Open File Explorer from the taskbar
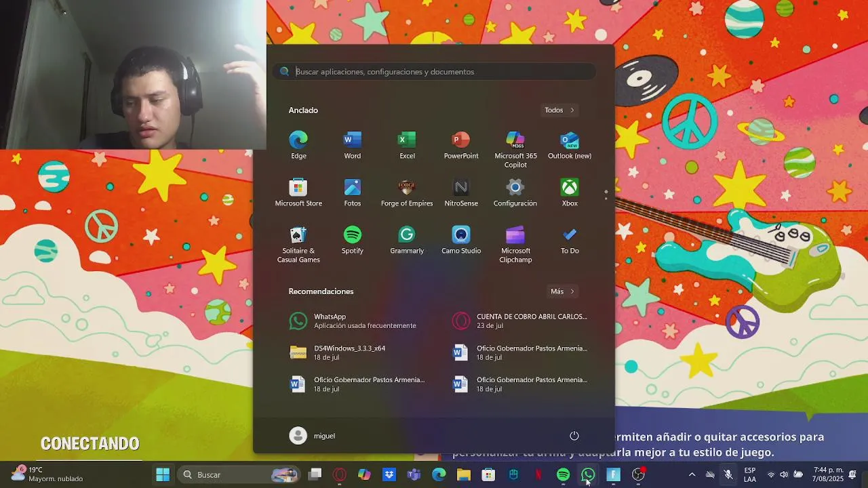 pos(464,474)
